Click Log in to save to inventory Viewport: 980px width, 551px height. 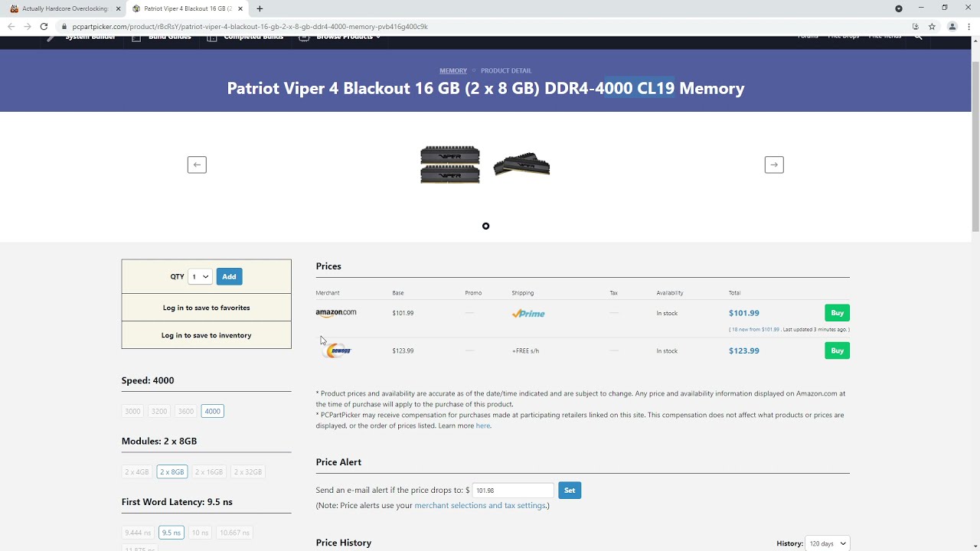click(x=206, y=335)
